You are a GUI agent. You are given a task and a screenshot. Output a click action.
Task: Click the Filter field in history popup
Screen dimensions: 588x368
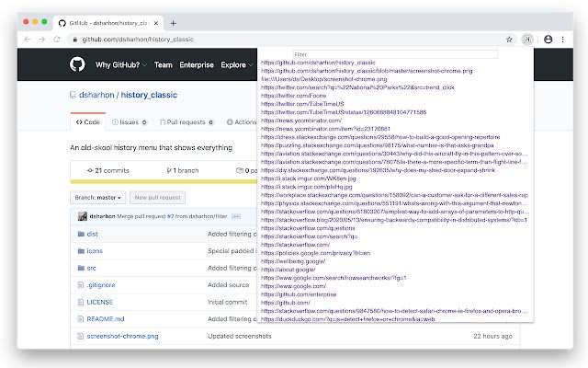tap(395, 54)
